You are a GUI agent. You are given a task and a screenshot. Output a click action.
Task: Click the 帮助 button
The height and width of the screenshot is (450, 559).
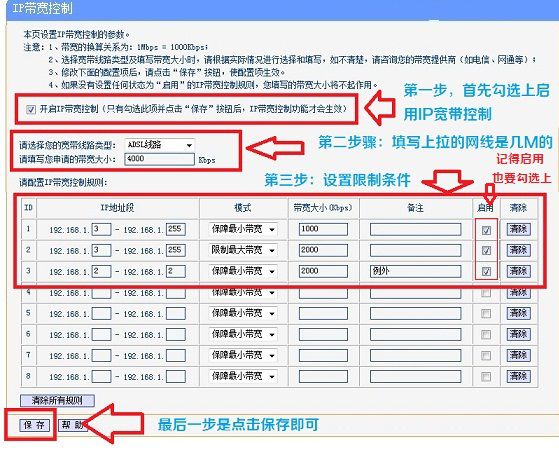[x=72, y=425]
